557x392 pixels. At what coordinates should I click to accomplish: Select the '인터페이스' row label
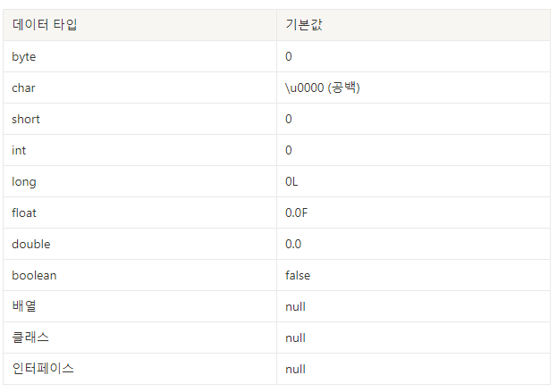[x=43, y=369]
